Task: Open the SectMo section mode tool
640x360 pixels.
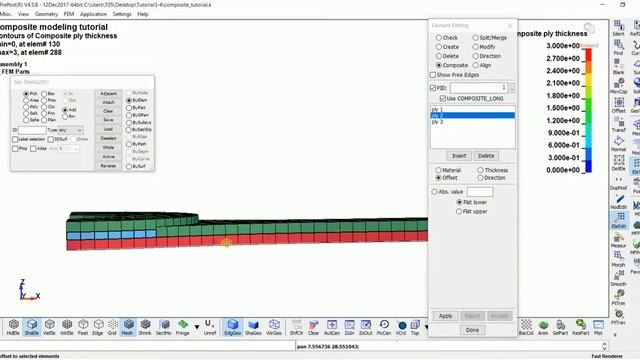Action: pos(164,327)
